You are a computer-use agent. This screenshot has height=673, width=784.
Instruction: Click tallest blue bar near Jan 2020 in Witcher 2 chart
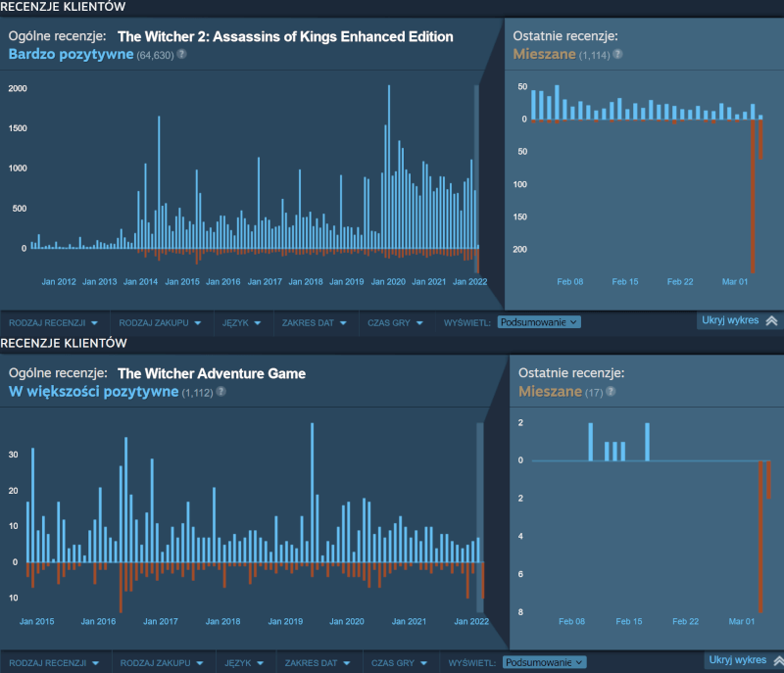click(x=389, y=167)
